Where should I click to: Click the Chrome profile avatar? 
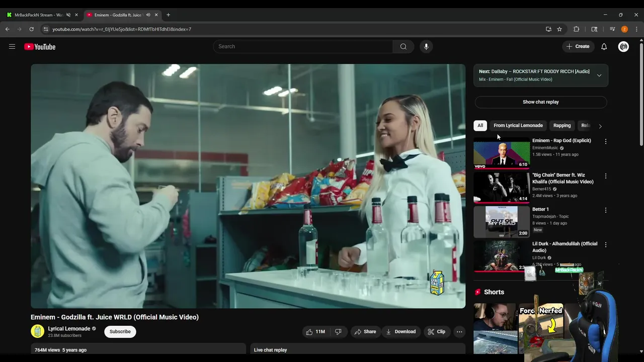coord(624,29)
